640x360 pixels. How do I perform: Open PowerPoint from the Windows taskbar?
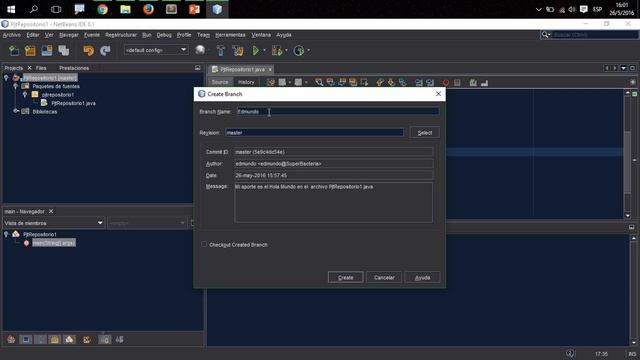(x=194, y=9)
